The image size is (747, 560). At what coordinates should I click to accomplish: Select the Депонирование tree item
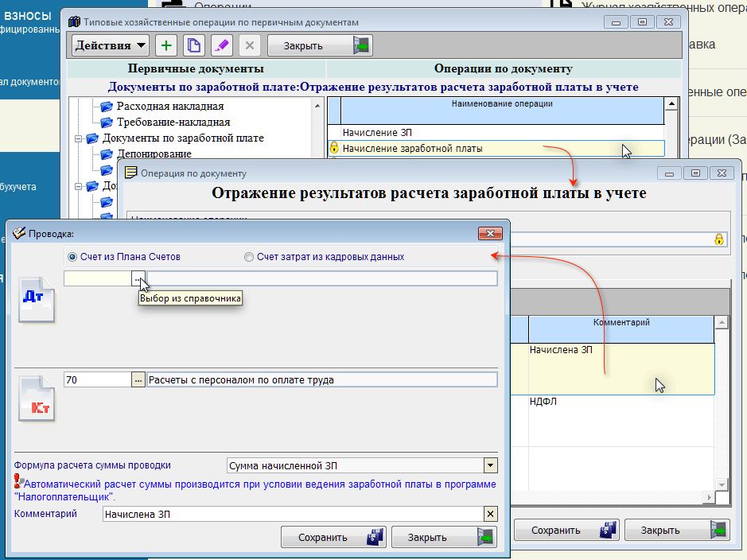pos(154,154)
